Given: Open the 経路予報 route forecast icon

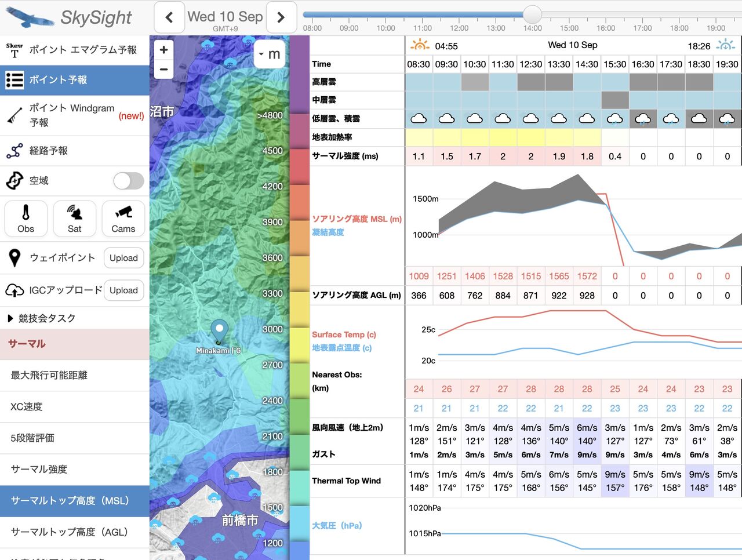Looking at the screenshot, I should pyautogui.click(x=14, y=151).
